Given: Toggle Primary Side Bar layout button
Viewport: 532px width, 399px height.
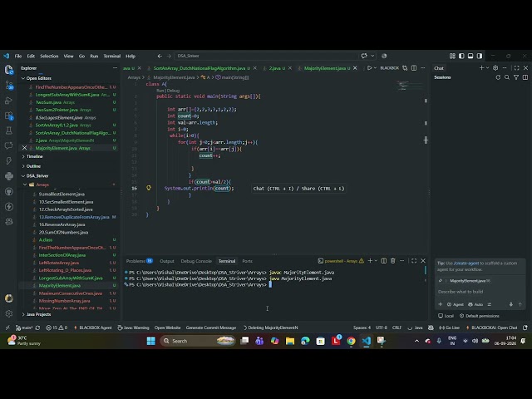Looking at the screenshot, I should [461, 56].
